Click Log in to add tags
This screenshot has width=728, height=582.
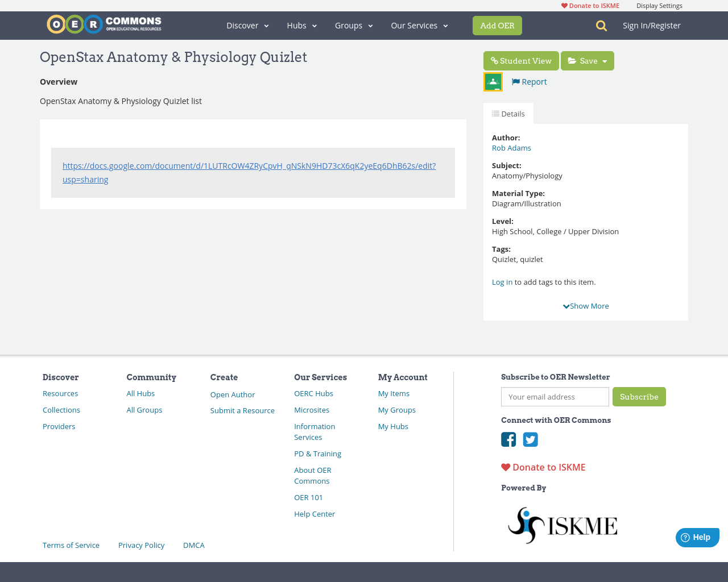click(502, 282)
